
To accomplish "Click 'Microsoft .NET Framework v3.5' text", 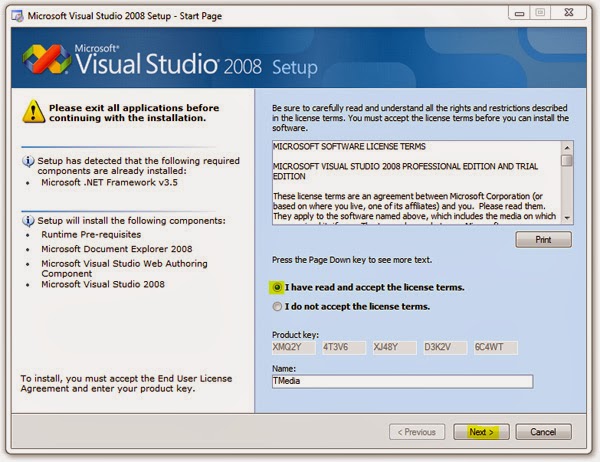I will point(109,183).
